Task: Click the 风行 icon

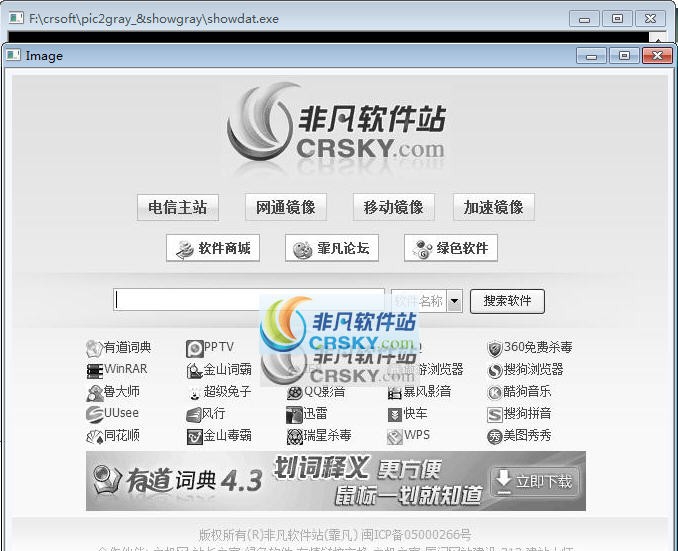Action: pyautogui.click(x=194, y=415)
